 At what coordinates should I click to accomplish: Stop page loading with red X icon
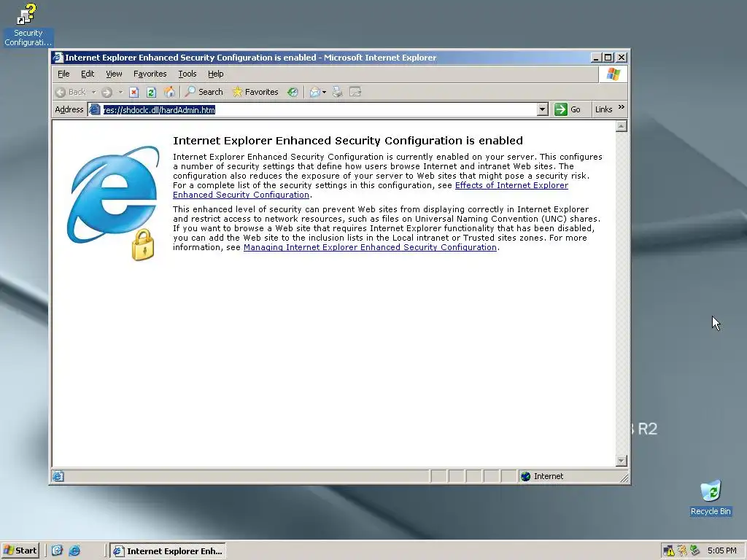point(134,92)
